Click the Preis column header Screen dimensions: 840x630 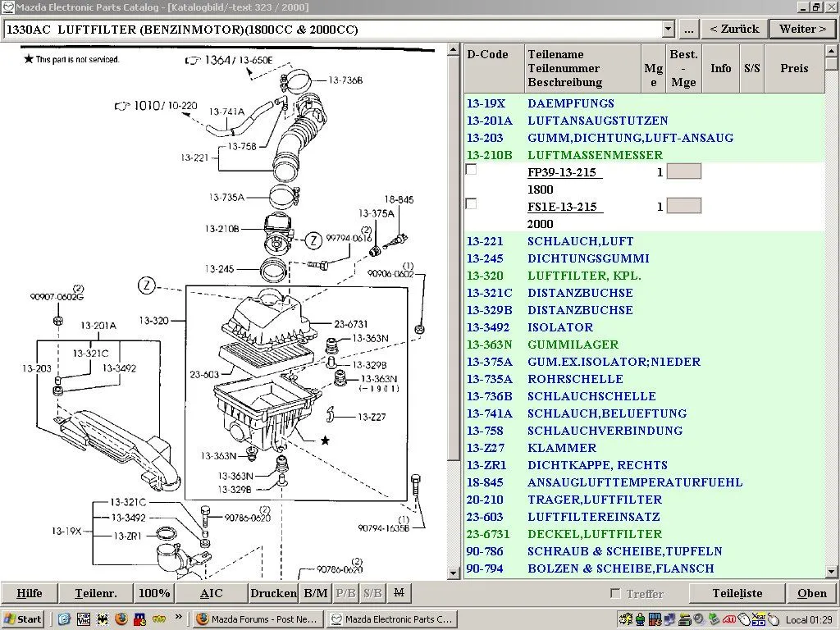click(793, 68)
